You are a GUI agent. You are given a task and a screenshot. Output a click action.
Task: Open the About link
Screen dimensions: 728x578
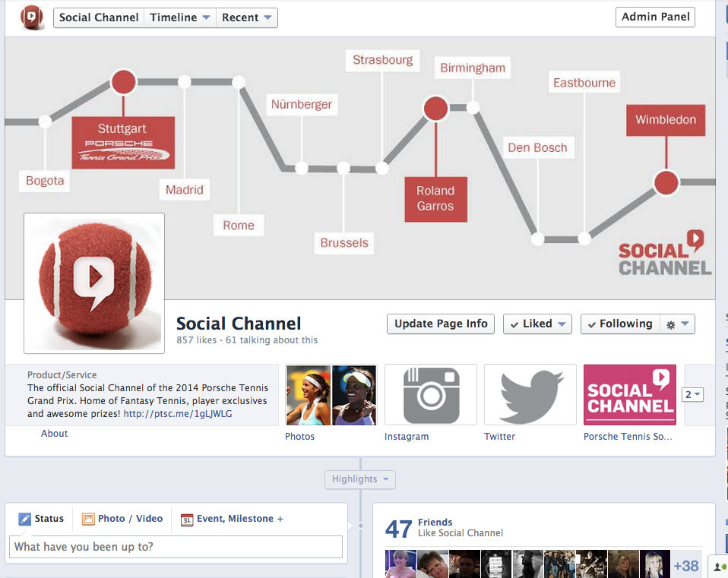tap(54, 433)
